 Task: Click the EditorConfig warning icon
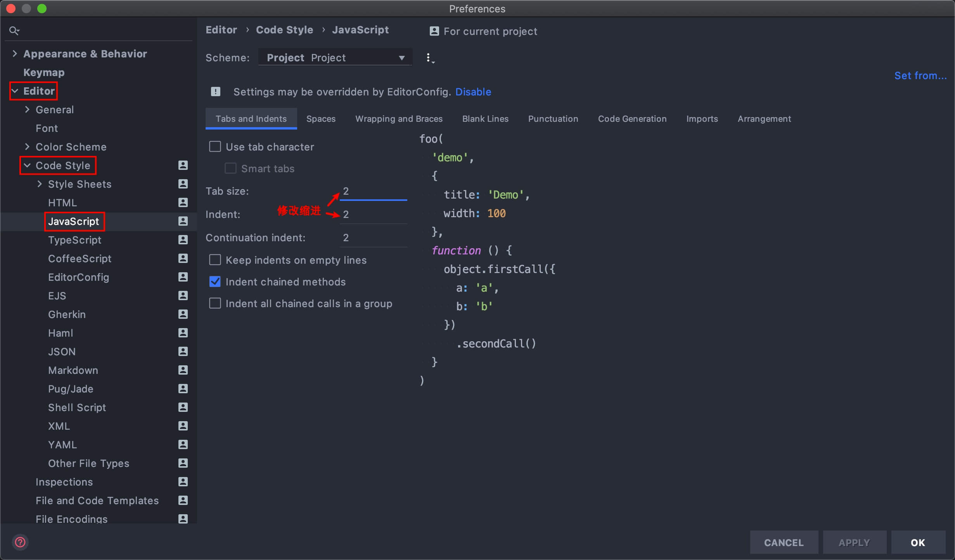pos(216,92)
